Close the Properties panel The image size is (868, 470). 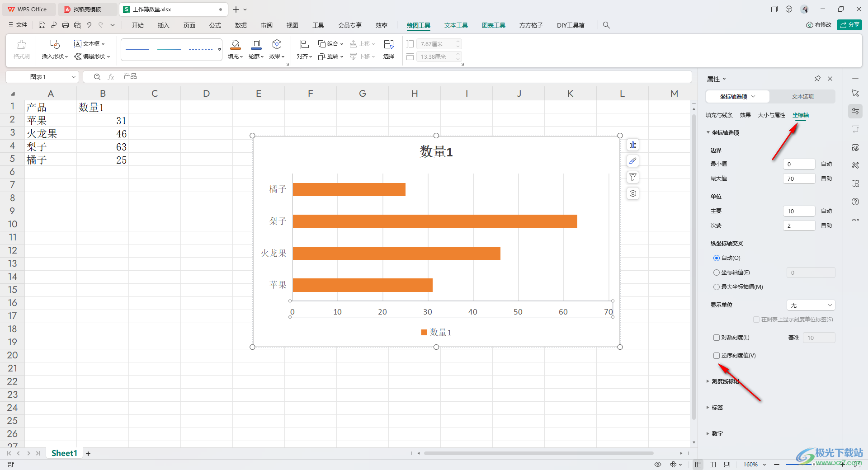tap(830, 79)
